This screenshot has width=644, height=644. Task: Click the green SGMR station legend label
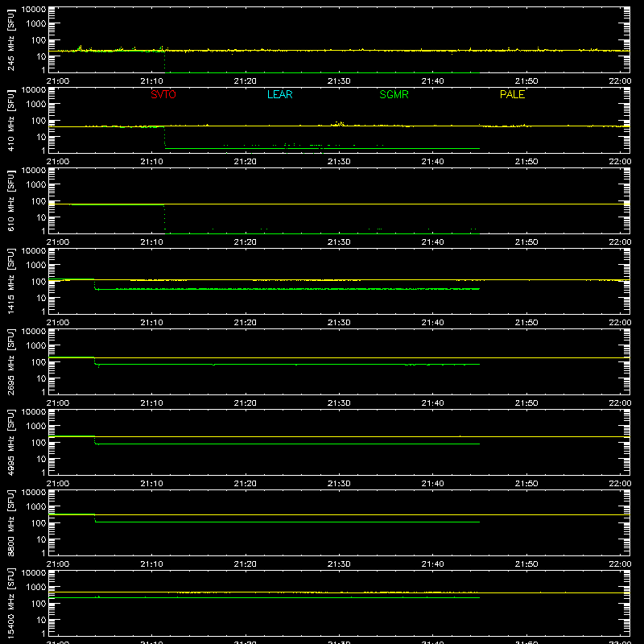(x=394, y=94)
